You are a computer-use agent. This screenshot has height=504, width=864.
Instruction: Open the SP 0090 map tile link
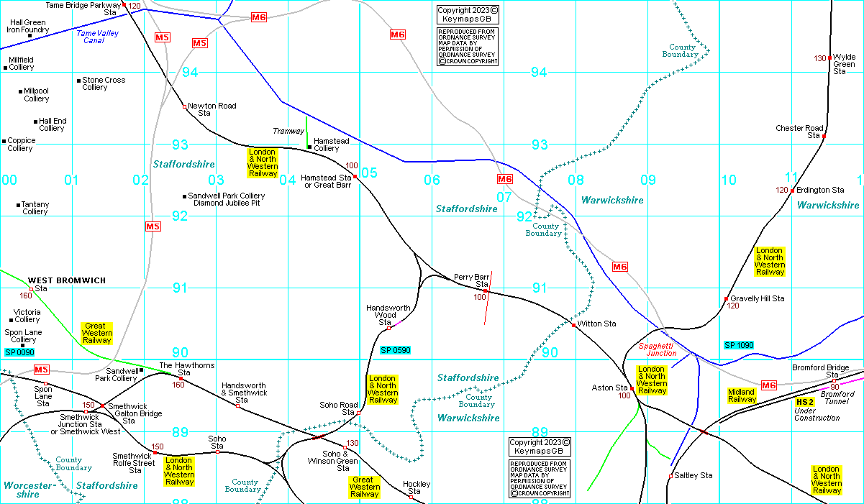click(19, 352)
